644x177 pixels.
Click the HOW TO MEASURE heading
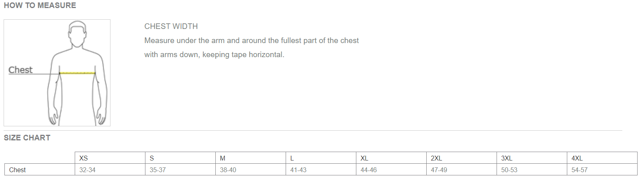click(40, 6)
